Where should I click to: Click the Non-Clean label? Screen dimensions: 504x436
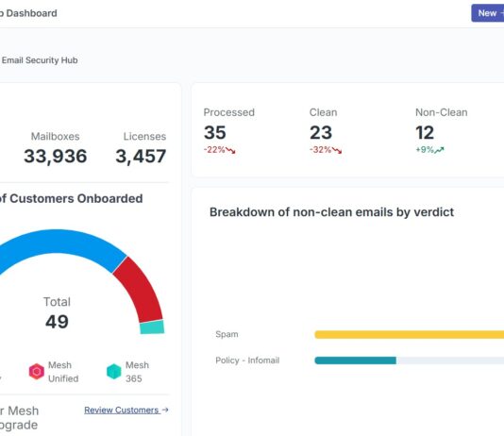click(x=442, y=112)
